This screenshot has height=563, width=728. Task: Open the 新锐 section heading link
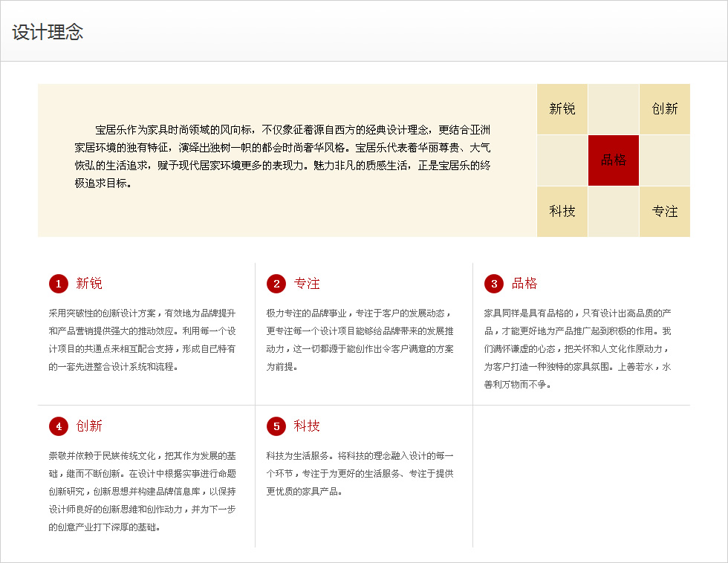point(89,284)
